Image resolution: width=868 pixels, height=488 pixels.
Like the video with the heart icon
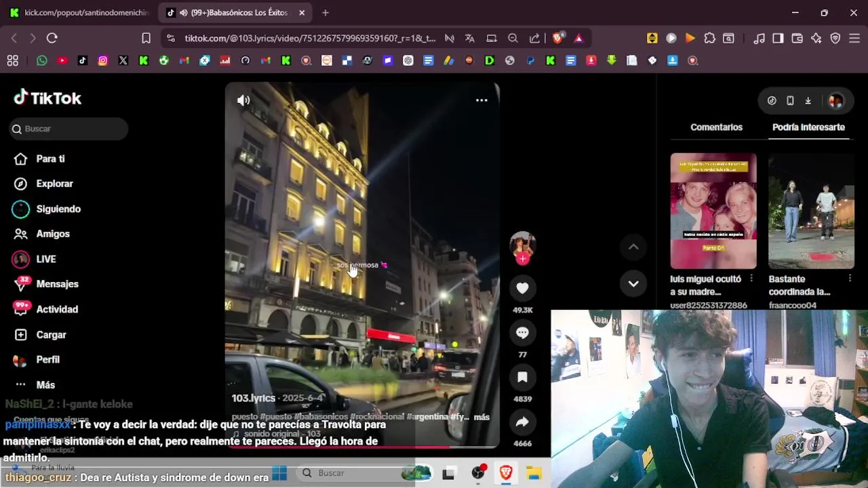tap(522, 288)
